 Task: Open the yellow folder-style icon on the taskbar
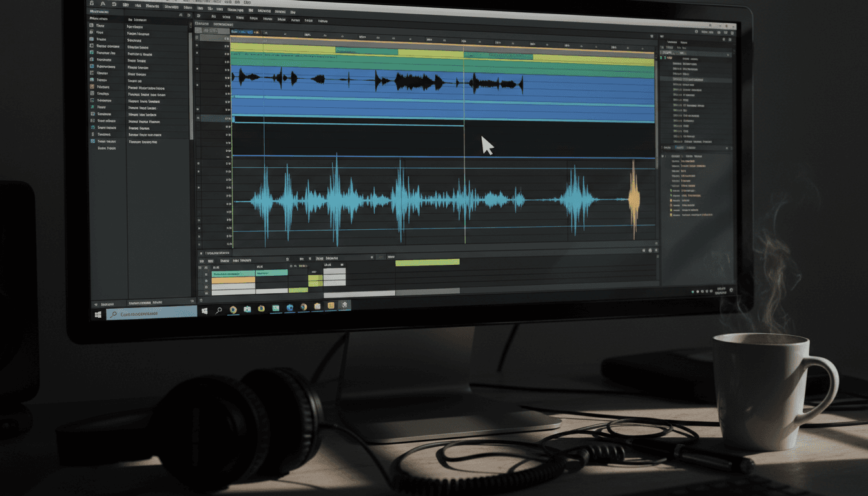click(331, 305)
